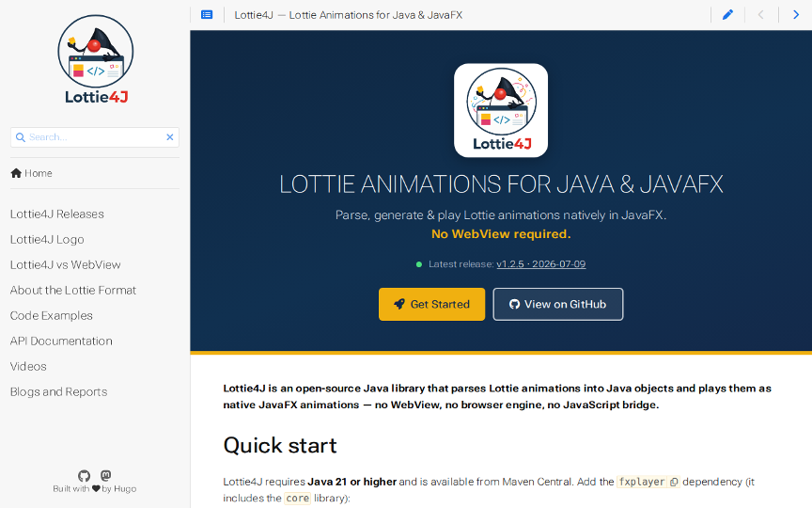Click the Lottie4J hero logo image
The width and height of the screenshot is (812, 508).
click(x=501, y=110)
